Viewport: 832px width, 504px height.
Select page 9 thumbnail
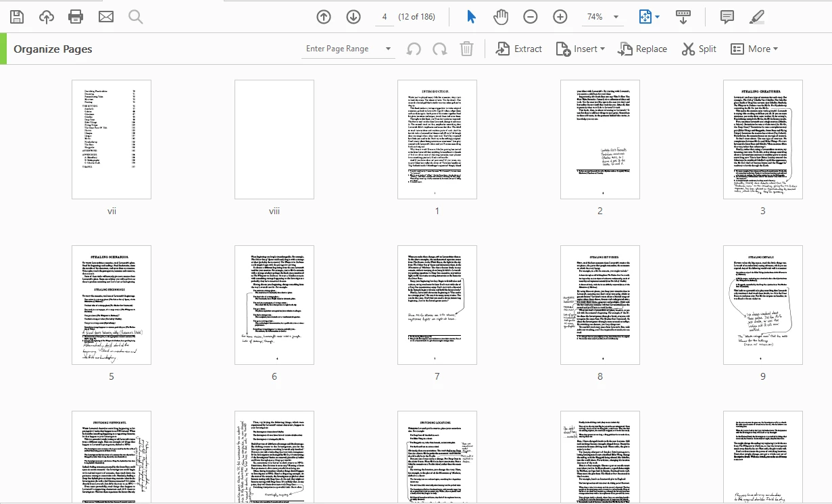[x=763, y=305]
